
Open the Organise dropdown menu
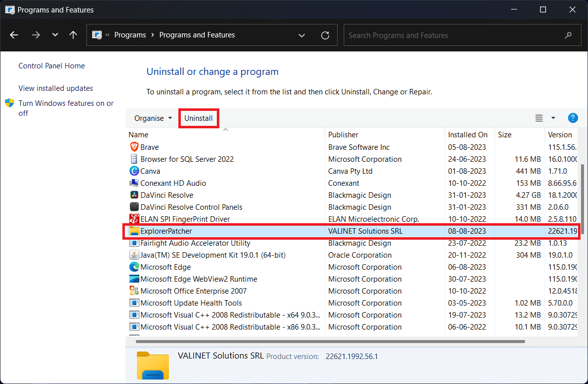(152, 118)
